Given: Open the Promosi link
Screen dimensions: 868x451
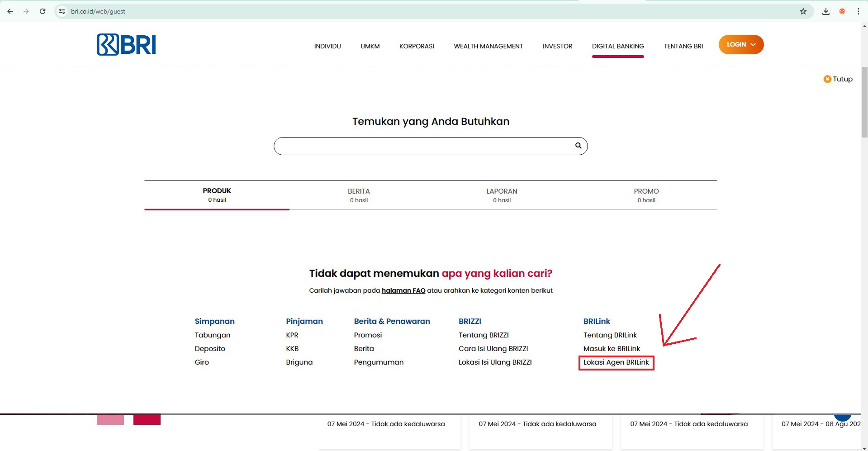Looking at the screenshot, I should 368,335.
